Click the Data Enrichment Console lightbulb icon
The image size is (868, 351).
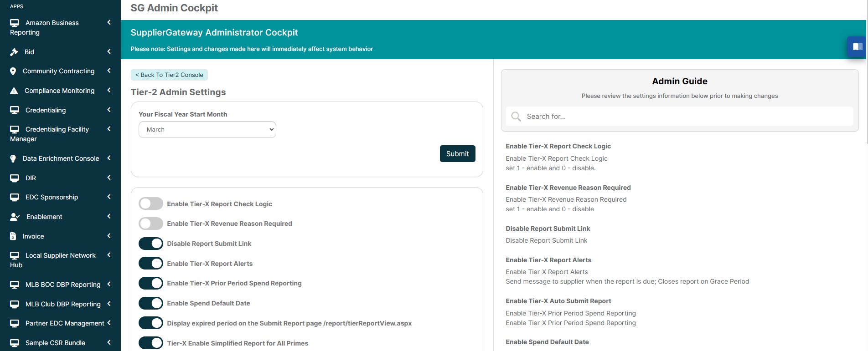click(13, 158)
